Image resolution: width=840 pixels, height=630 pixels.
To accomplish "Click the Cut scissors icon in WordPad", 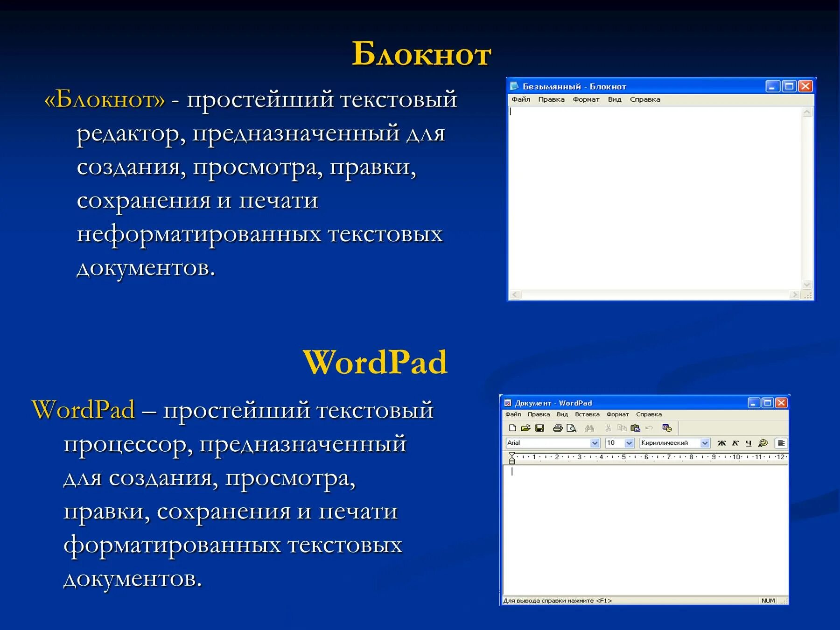I will pos(608,428).
